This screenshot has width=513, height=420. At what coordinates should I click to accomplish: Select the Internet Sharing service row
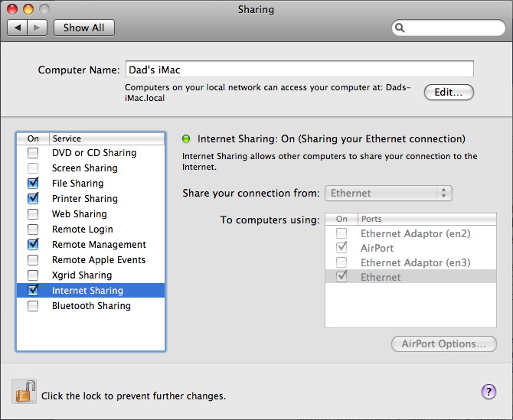coord(90,290)
